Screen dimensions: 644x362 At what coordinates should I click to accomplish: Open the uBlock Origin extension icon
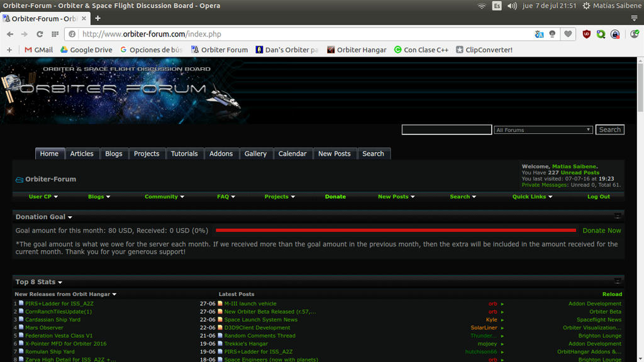pyautogui.click(x=587, y=34)
